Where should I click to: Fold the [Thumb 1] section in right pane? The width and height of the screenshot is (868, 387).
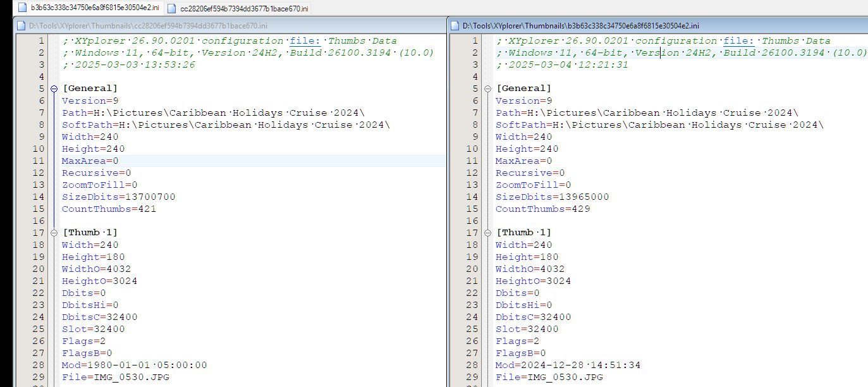coord(487,233)
